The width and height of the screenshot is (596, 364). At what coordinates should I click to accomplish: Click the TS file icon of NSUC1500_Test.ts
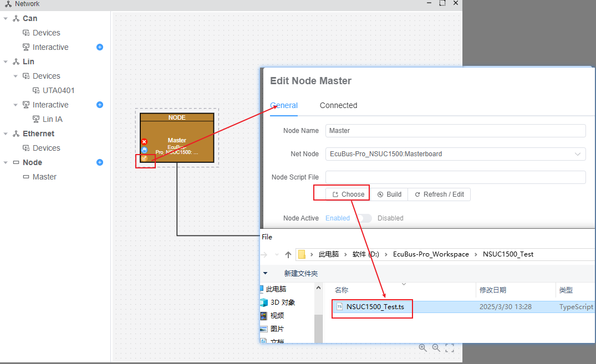pyautogui.click(x=340, y=306)
